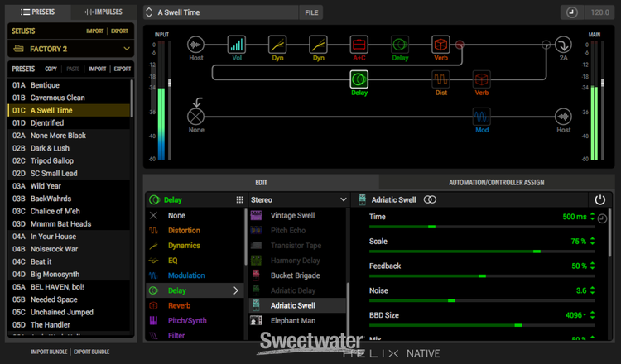Viewport: 621px width, 364px height.
Task: Click the preset list scrollbar
Action: (x=132, y=98)
